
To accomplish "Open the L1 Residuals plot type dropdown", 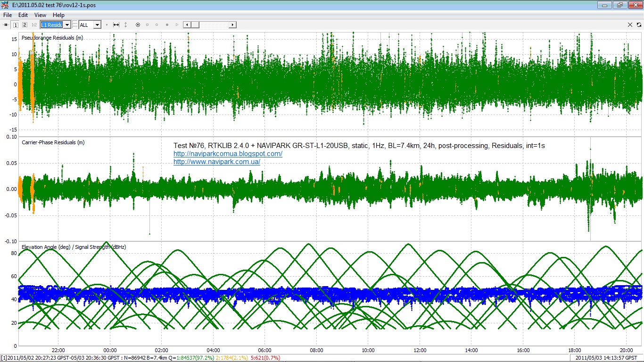I will (x=67, y=25).
